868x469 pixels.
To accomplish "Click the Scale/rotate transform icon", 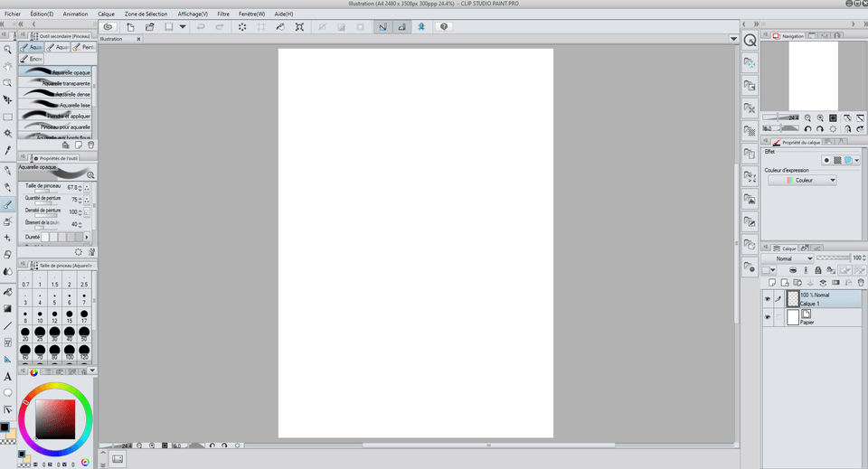I will coord(299,26).
